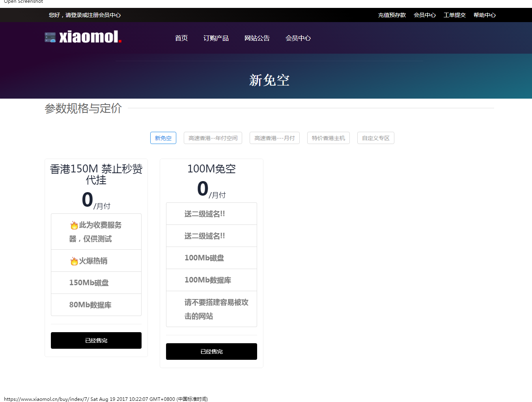Open 会员中心 in the main navigation bar
532x402 pixels.
(x=298, y=38)
